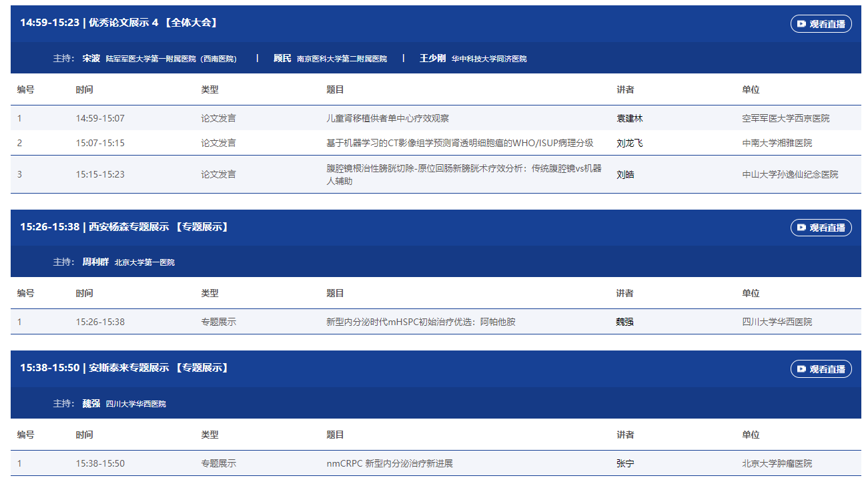Click time cell 15:07-15:15
Screen dimensions: 868x484
[x=100, y=143]
